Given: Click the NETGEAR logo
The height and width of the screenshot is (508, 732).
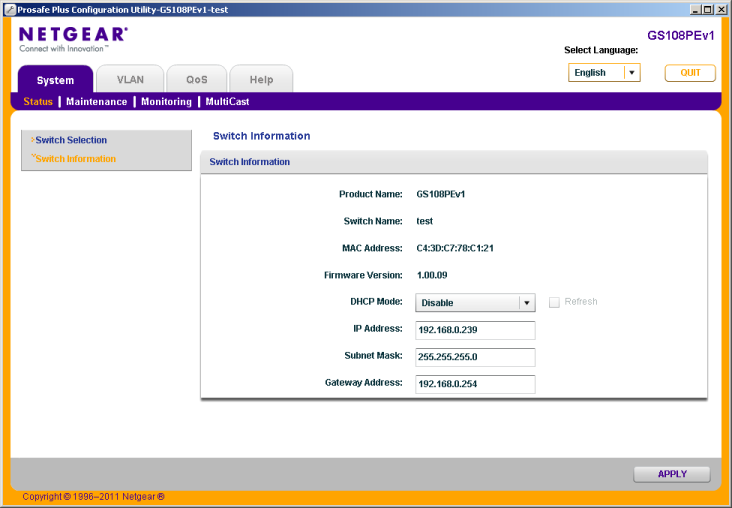Looking at the screenshot, I should click(73, 39).
